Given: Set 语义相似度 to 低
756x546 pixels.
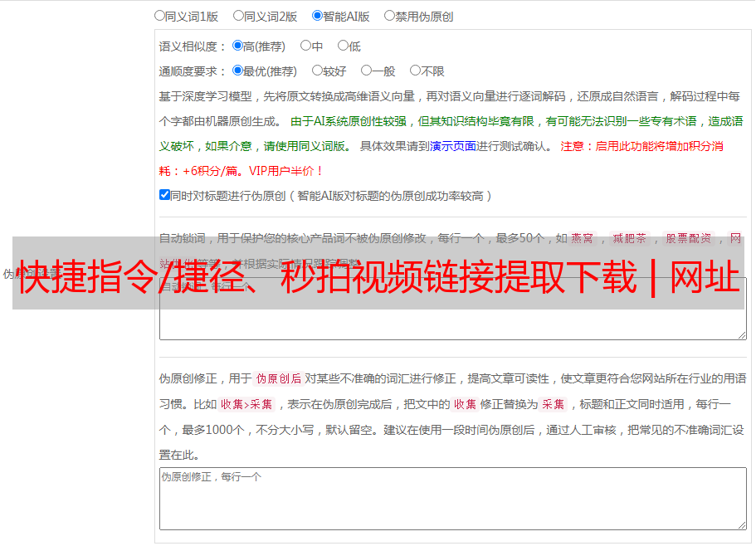Looking at the screenshot, I should point(343,46).
